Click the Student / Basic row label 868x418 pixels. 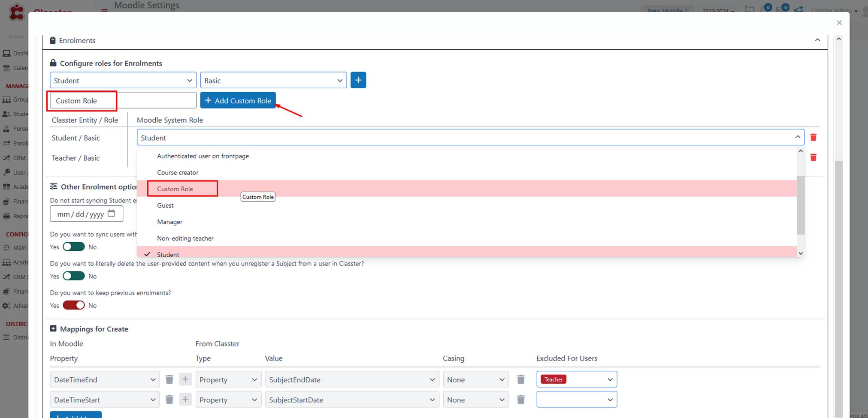click(x=76, y=138)
